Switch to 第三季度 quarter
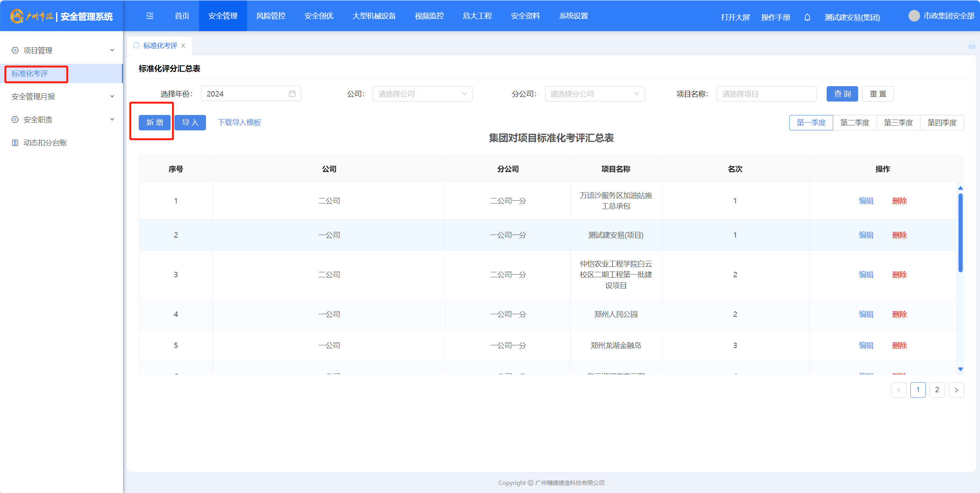Viewport: 980px width, 493px height. pyautogui.click(x=898, y=123)
